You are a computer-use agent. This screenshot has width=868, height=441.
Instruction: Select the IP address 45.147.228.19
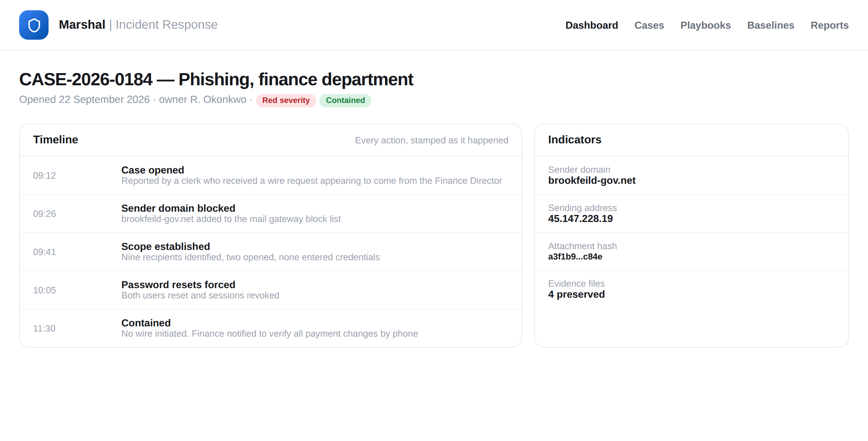(x=580, y=219)
